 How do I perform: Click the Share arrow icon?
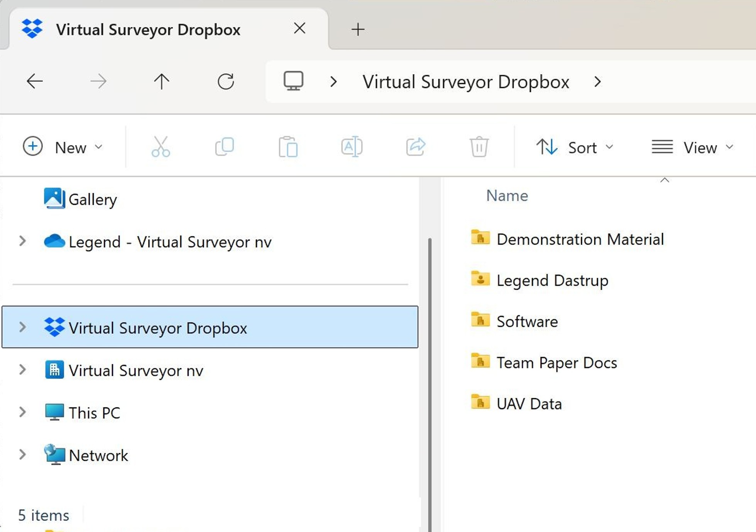(x=415, y=147)
